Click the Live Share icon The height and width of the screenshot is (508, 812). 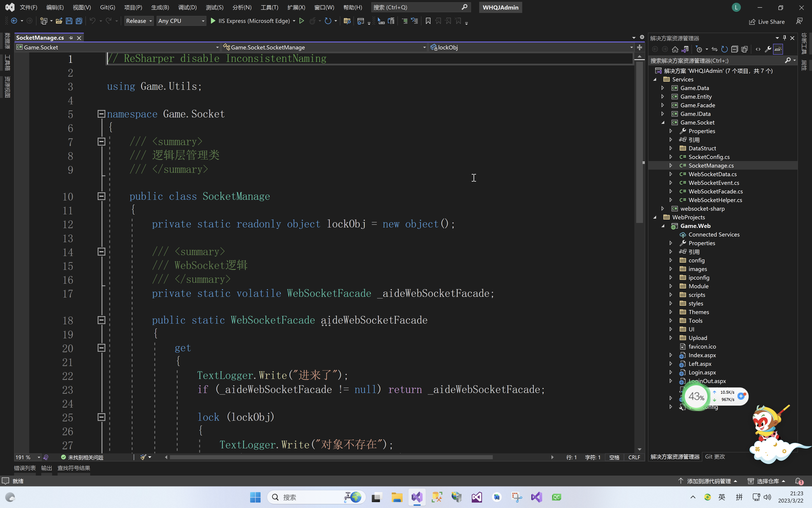coord(752,22)
